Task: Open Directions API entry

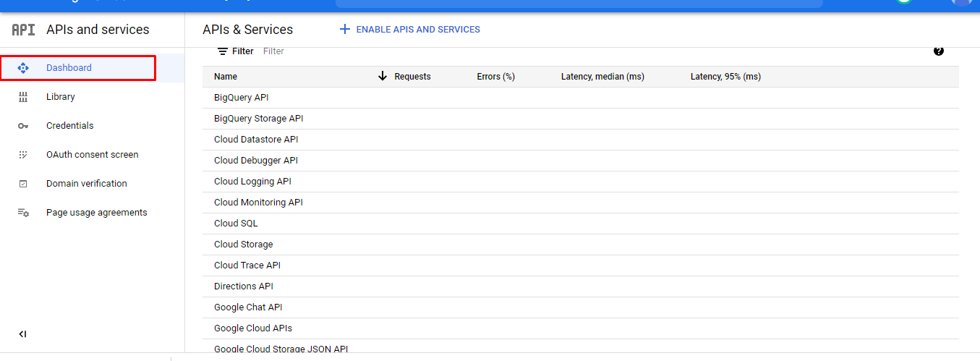Action: (x=244, y=286)
